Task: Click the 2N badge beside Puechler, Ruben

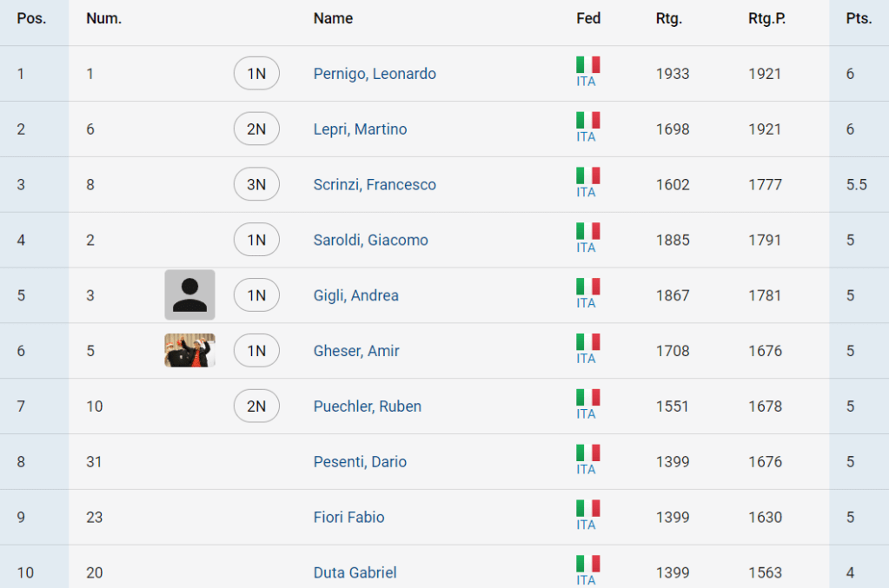Action: [256, 406]
